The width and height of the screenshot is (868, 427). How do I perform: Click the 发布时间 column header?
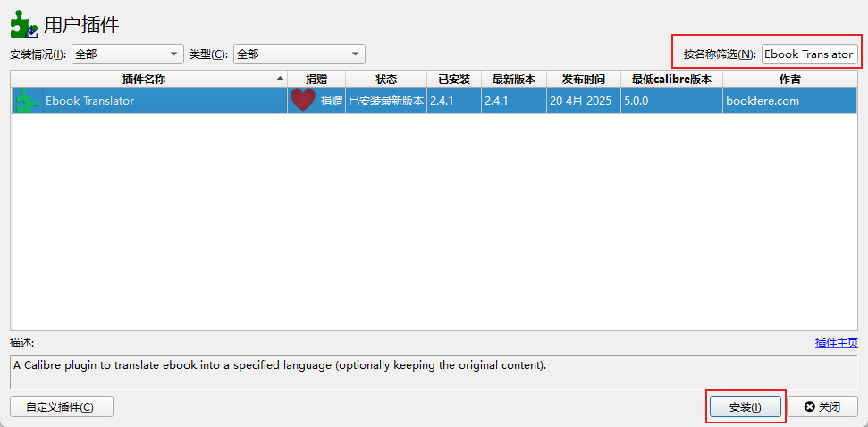(583, 79)
